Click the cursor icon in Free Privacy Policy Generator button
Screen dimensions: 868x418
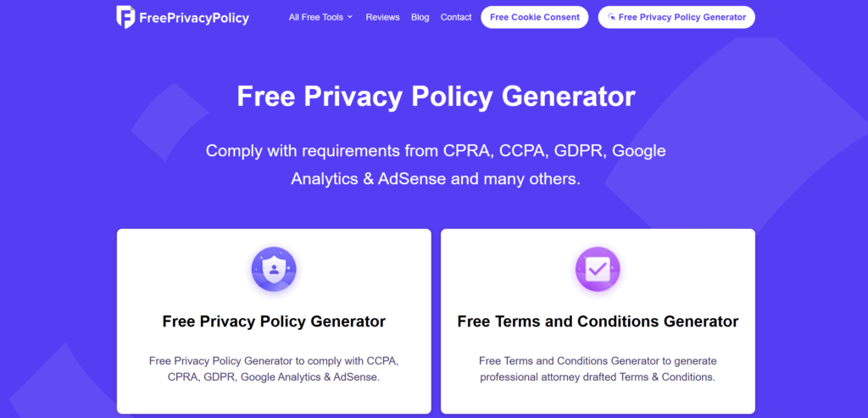pos(612,17)
